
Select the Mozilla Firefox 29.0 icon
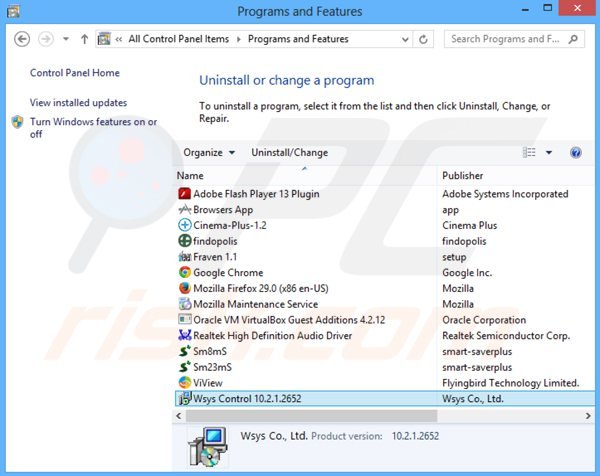184,288
